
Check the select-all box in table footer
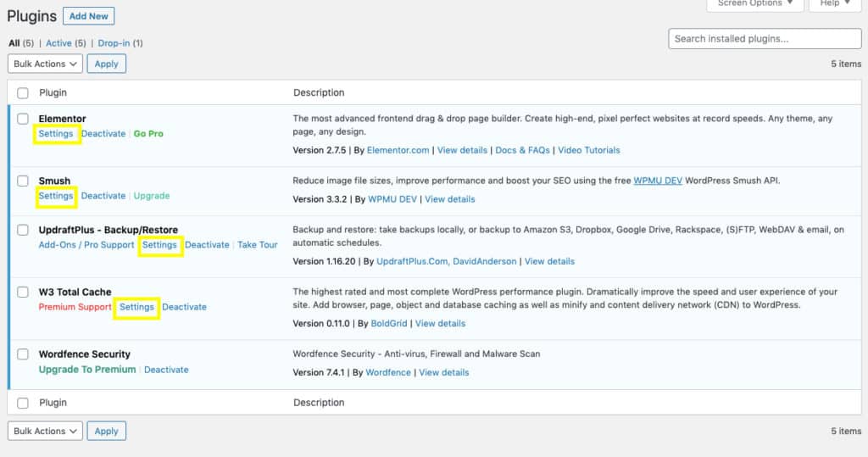(23, 404)
